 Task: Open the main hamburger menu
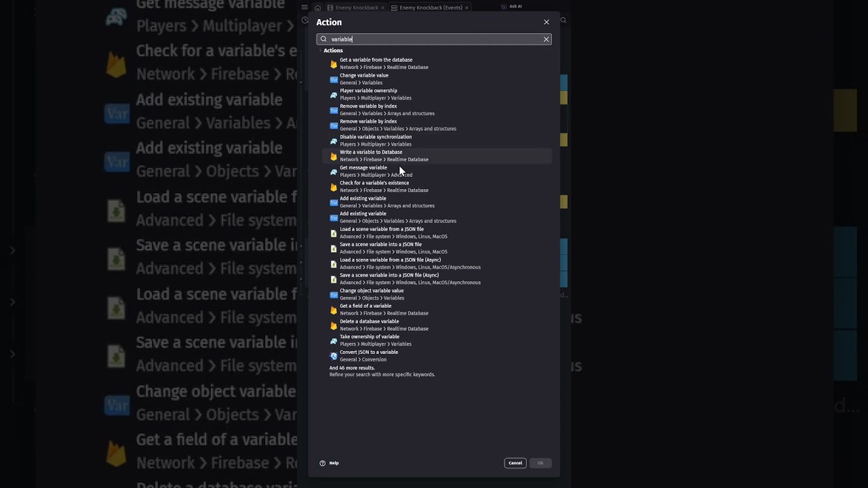tap(304, 7)
